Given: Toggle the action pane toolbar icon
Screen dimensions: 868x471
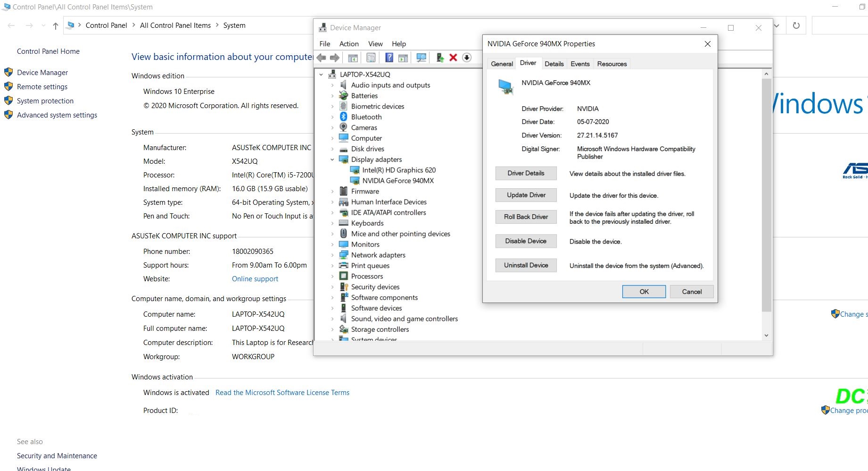Looking at the screenshot, I should 403,58.
